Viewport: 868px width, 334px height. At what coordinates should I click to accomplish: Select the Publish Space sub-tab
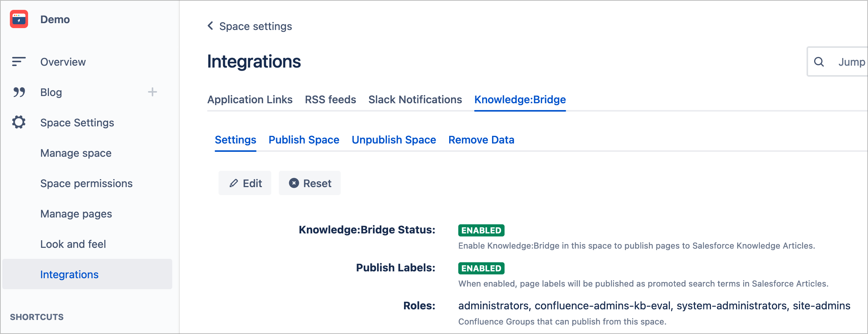304,140
